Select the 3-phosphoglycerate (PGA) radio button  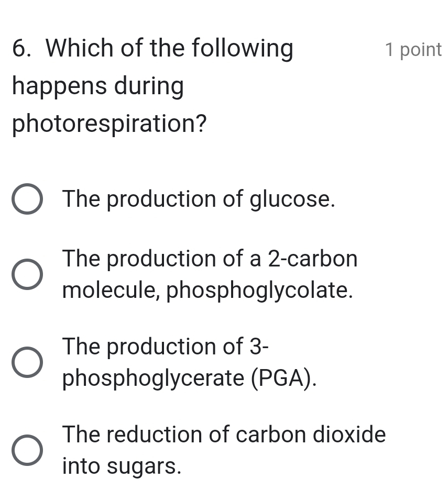tap(27, 362)
